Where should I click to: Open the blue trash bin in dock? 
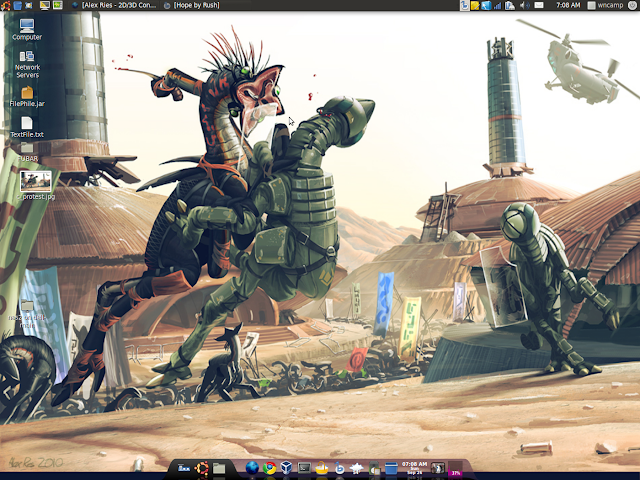pos(391,468)
